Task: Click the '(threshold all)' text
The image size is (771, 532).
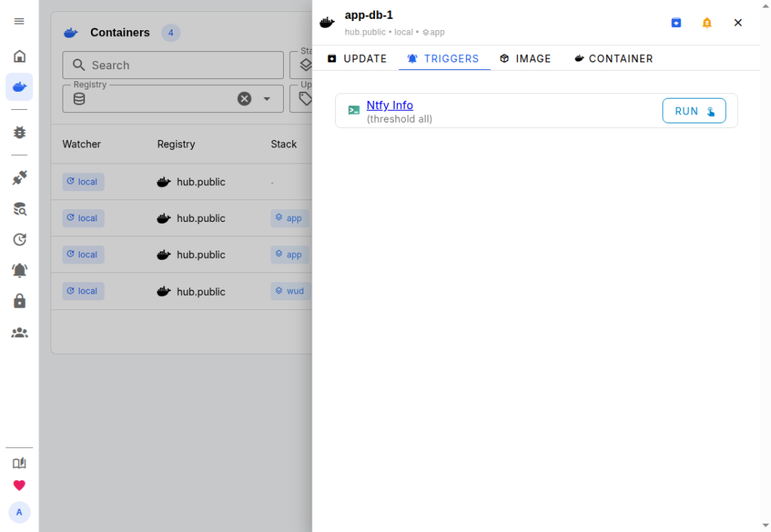Action: point(399,119)
